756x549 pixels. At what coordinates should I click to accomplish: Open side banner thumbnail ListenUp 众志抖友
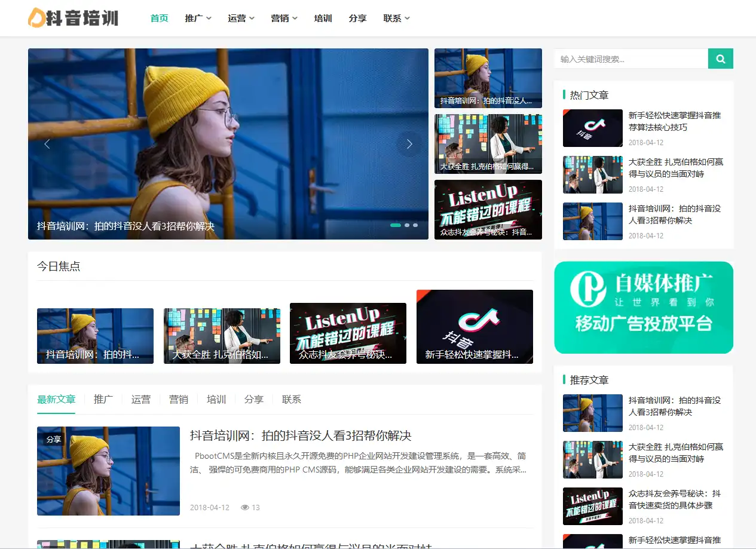(x=488, y=210)
